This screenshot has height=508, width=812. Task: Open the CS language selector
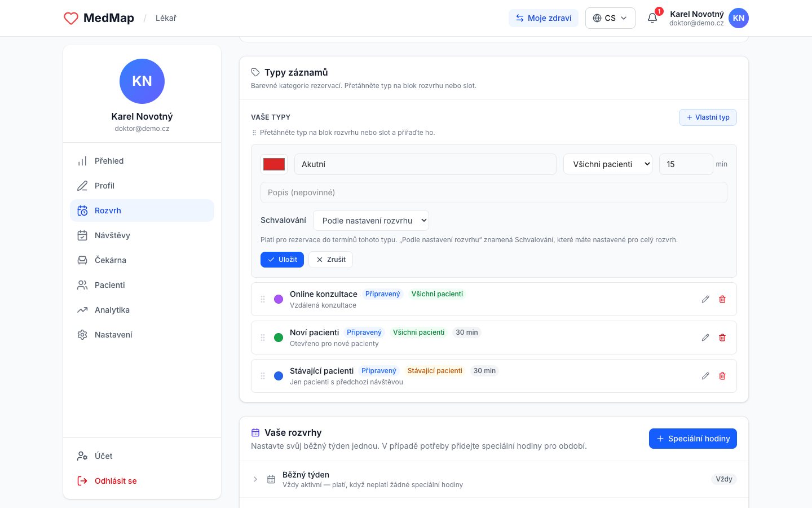[610, 18]
